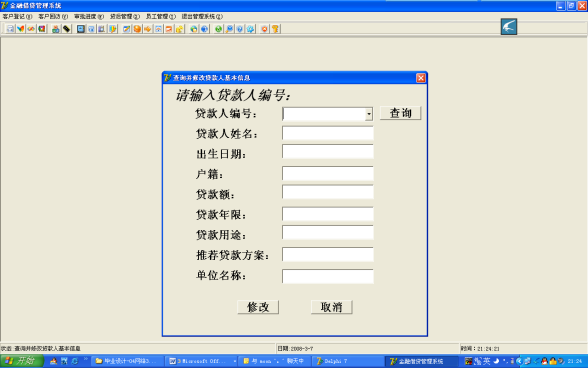The height and width of the screenshot is (368, 588).
Task: Open the 贷后管理 menu
Action: [x=124, y=17]
